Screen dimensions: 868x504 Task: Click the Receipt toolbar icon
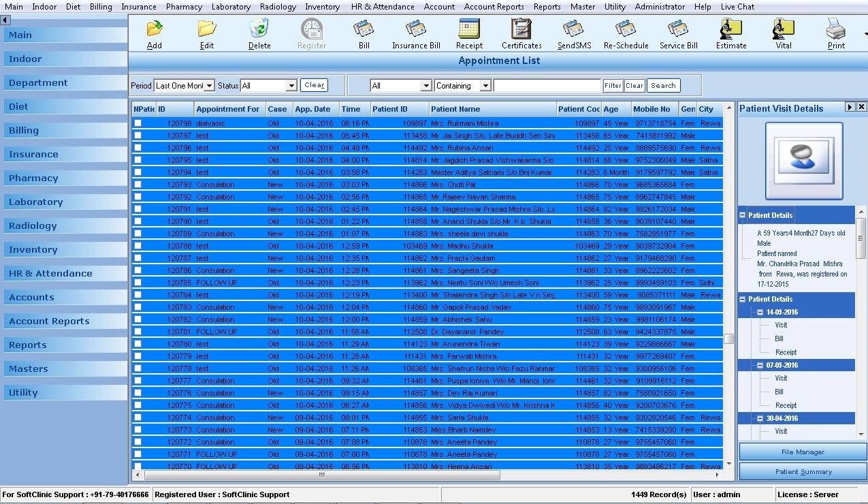pos(469,30)
